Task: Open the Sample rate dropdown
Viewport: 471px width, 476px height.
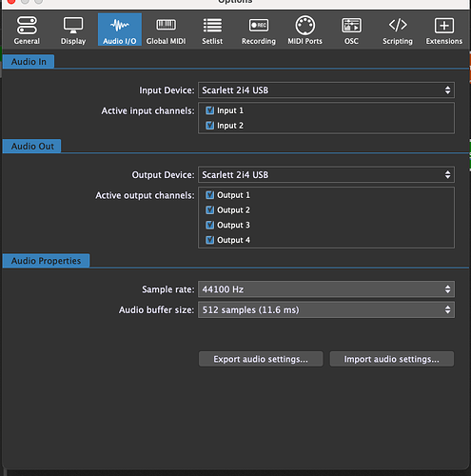Action: (326, 289)
